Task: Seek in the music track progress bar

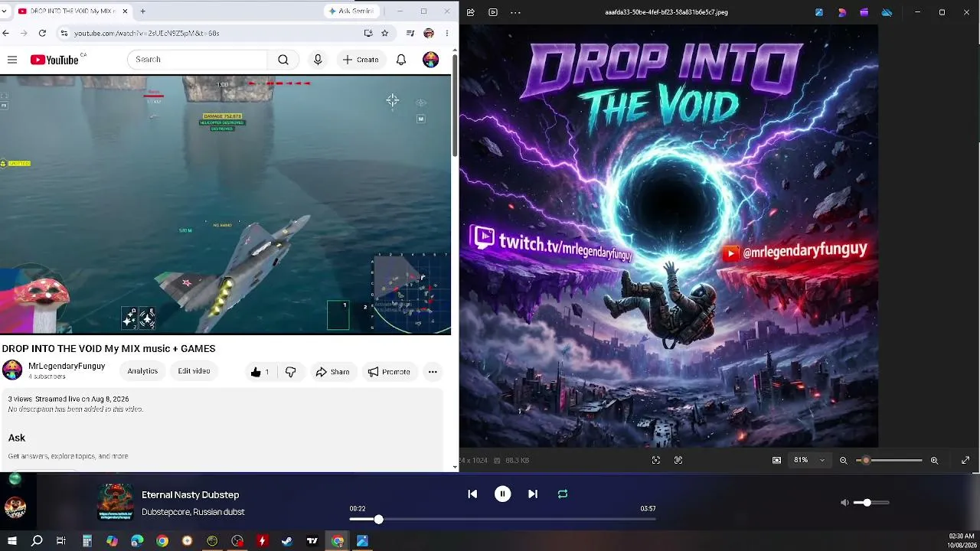Action: [502, 520]
